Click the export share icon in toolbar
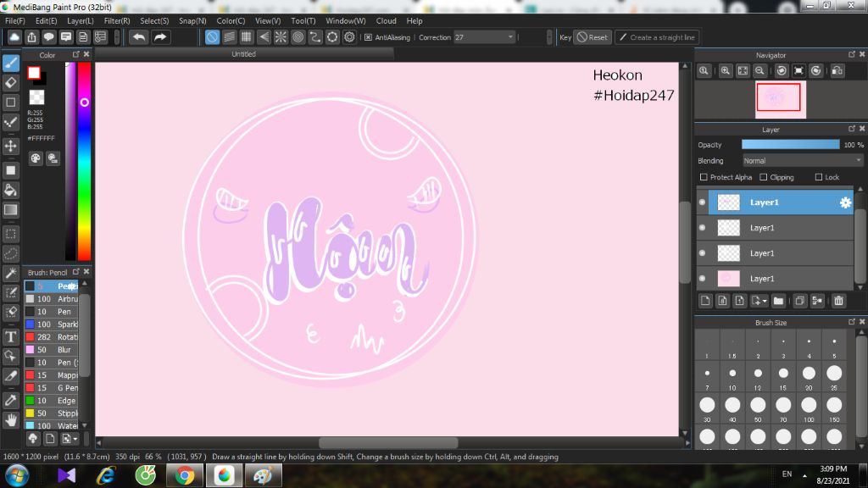Image resolution: width=868 pixels, height=488 pixels. click(31, 37)
